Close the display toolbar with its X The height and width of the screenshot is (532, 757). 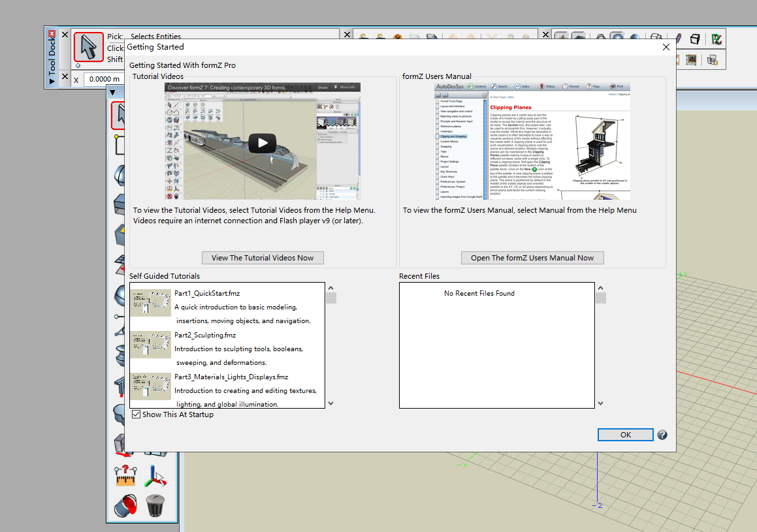tap(545, 35)
